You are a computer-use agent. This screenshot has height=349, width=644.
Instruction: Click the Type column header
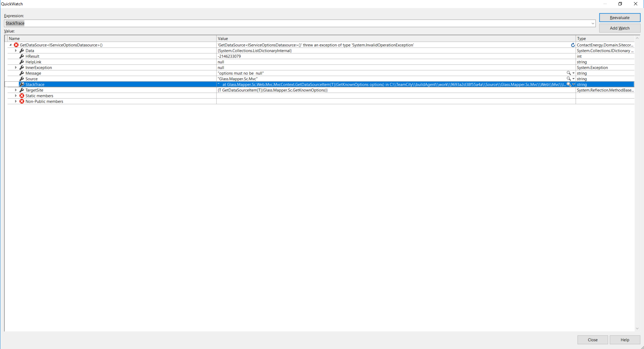point(605,39)
